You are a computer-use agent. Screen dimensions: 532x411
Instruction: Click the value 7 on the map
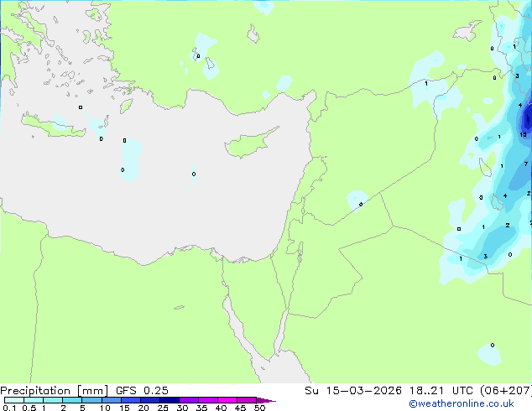526,164
